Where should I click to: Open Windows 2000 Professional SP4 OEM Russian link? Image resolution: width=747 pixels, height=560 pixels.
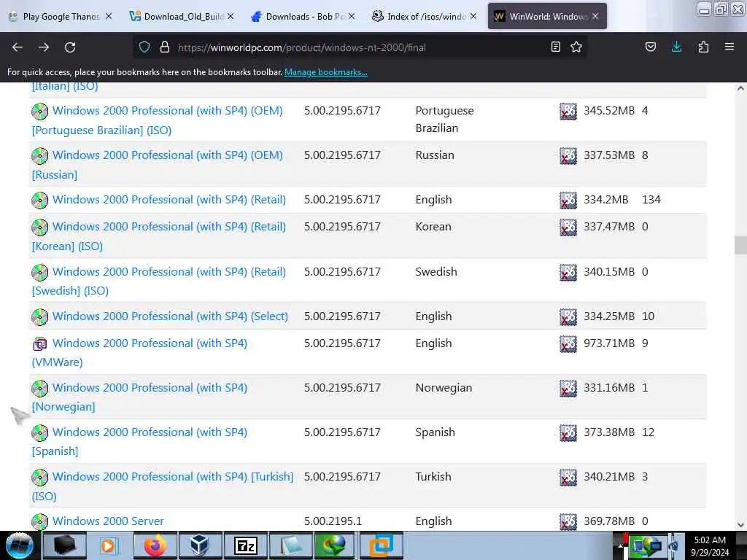click(158, 165)
